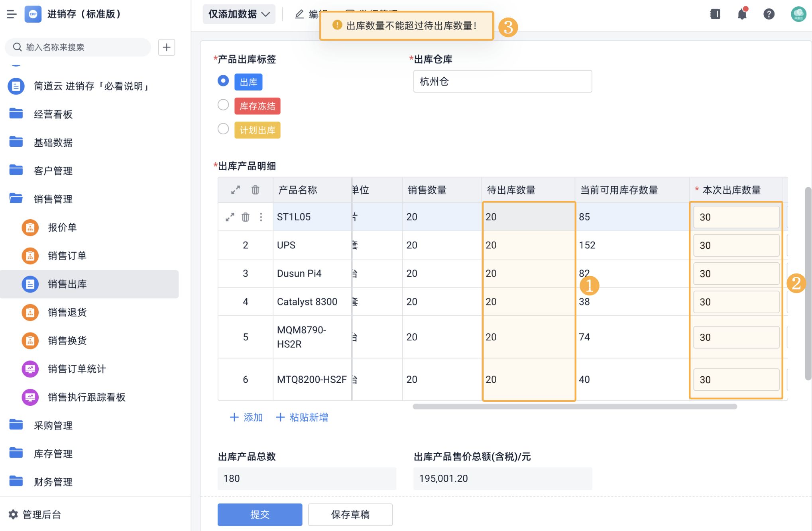Open the three-dot menu on first row
Viewport: 812px width, 531px height.
click(x=261, y=217)
